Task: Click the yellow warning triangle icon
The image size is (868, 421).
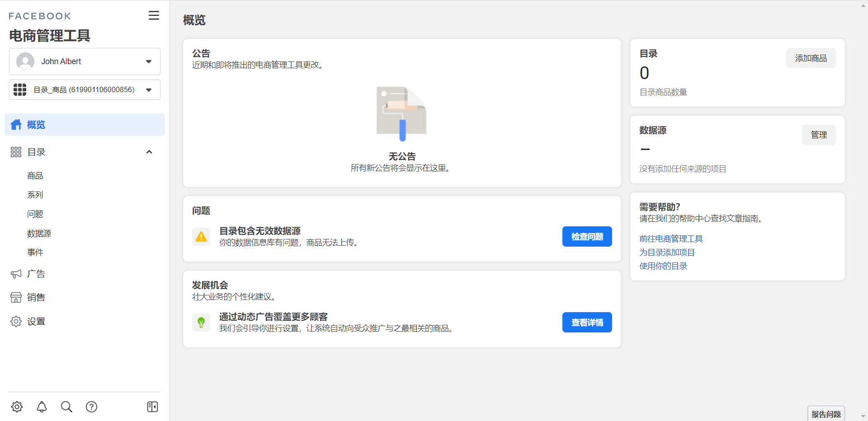Action: tap(201, 237)
